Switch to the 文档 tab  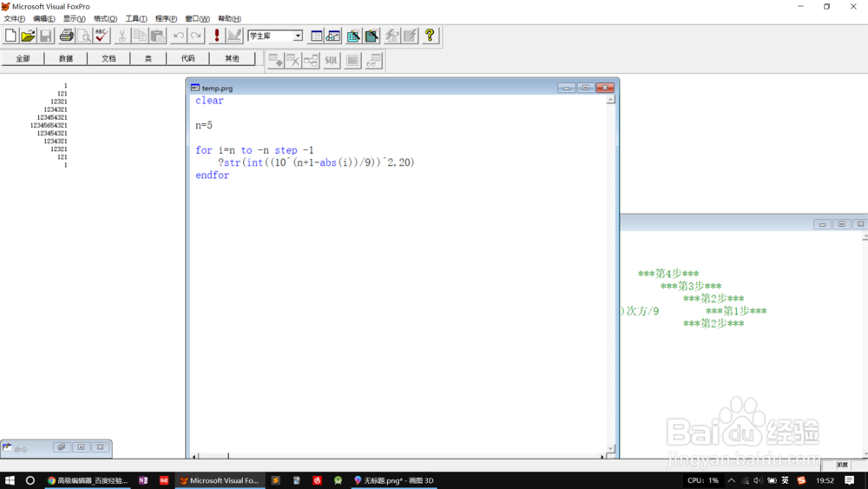point(108,58)
